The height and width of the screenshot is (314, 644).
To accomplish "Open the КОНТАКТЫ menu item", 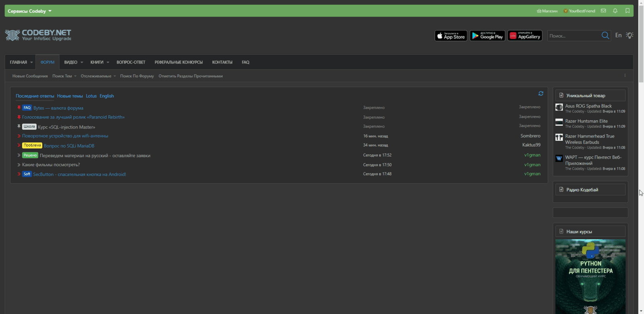I will [222, 62].
